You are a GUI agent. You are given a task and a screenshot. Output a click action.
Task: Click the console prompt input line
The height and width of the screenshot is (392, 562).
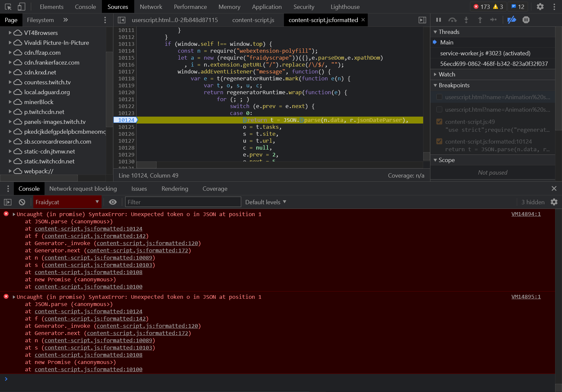(x=280, y=379)
